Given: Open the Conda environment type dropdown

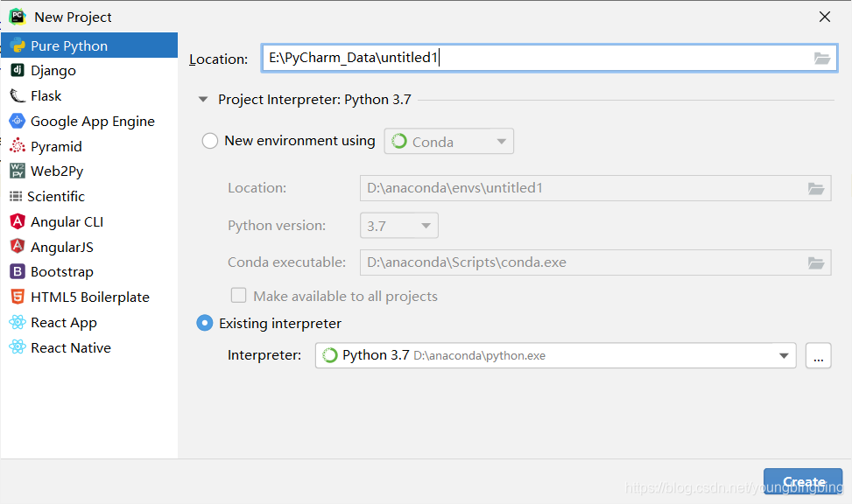Looking at the screenshot, I should pos(503,141).
